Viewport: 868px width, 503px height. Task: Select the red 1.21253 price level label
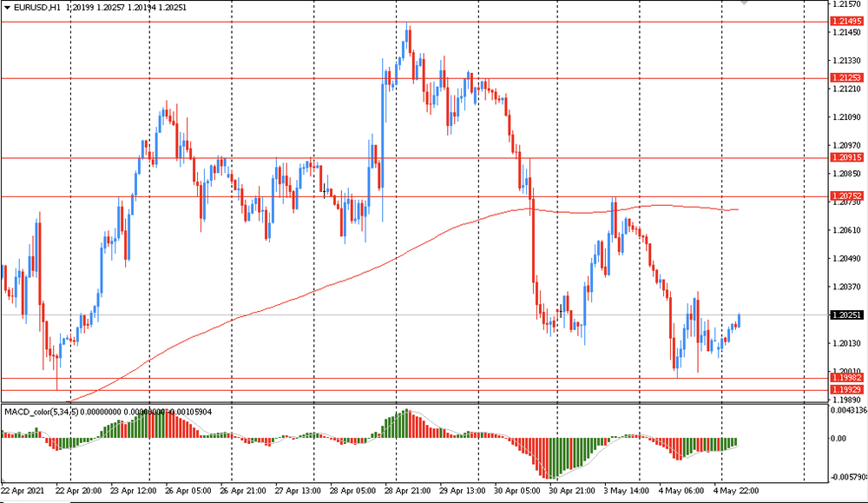[x=846, y=77]
